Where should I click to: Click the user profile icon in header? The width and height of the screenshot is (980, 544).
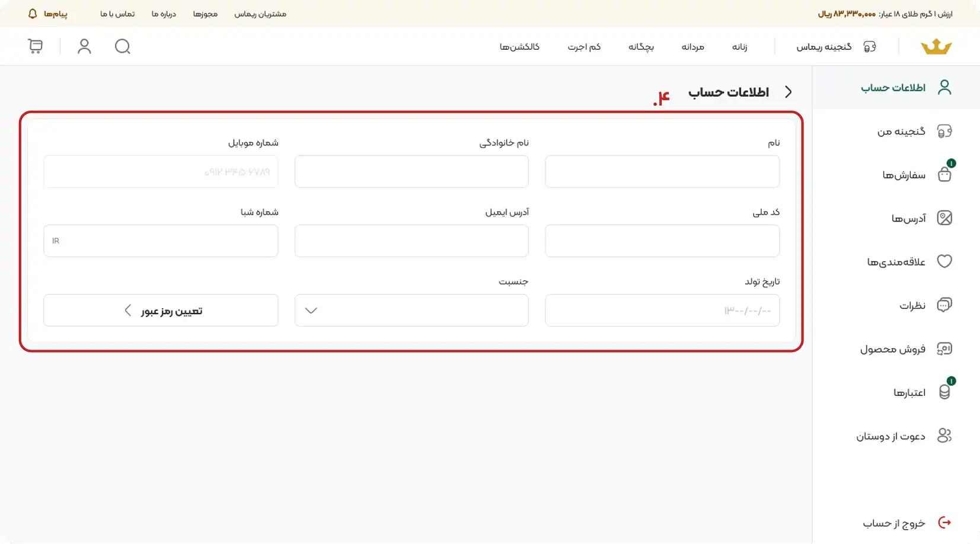click(84, 46)
